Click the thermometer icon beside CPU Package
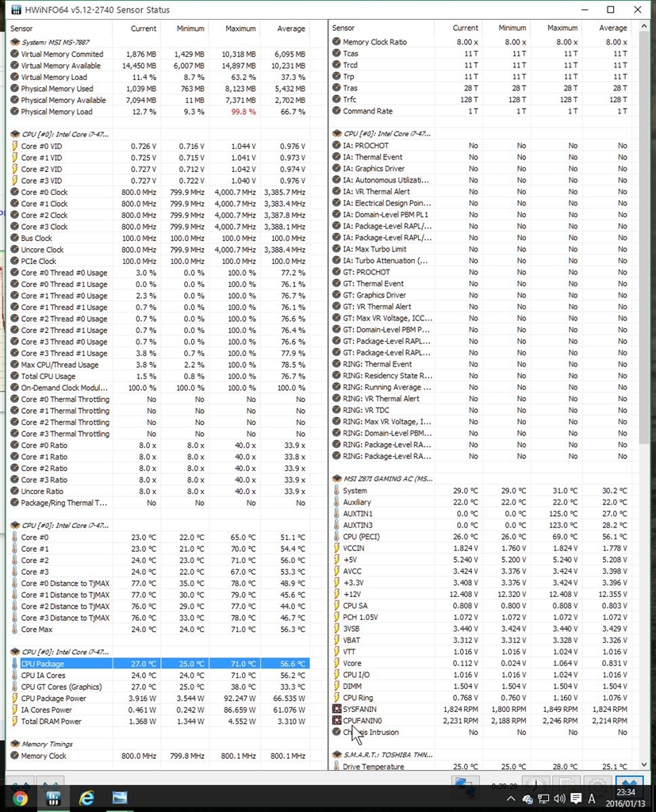Image resolution: width=656 pixels, height=812 pixels. point(15,664)
